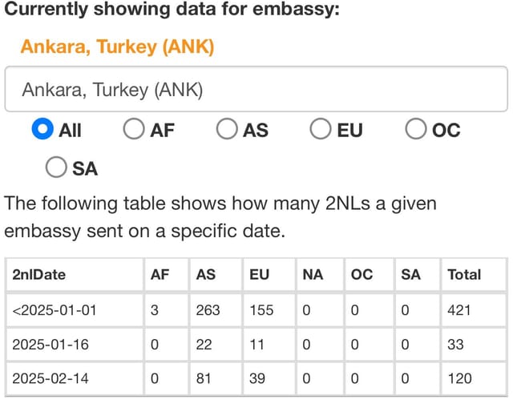
Task: Click the Total value 421 cell
Action: click(x=474, y=310)
